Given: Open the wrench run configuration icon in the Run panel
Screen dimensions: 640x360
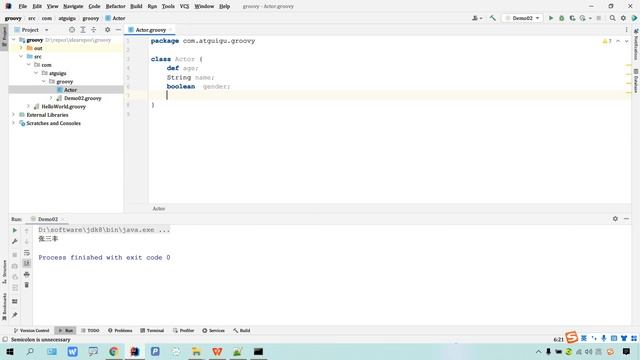Looking at the screenshot, I should 15,242.
